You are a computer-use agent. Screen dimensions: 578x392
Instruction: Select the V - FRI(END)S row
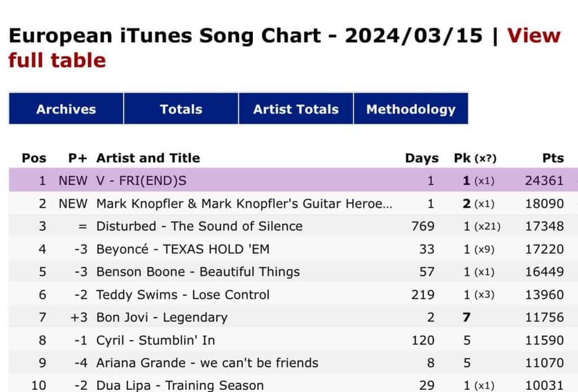(x=141, y=181)
